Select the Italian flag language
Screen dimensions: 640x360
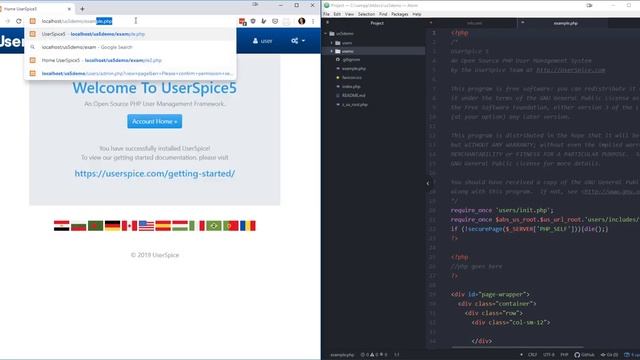point(197,226)
